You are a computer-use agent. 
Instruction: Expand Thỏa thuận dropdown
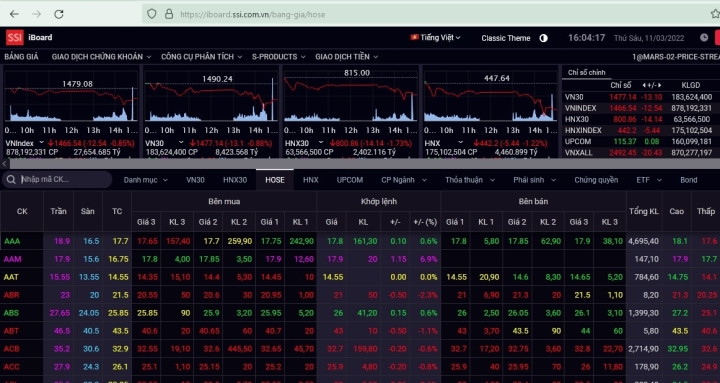click(x=470, y=180)
